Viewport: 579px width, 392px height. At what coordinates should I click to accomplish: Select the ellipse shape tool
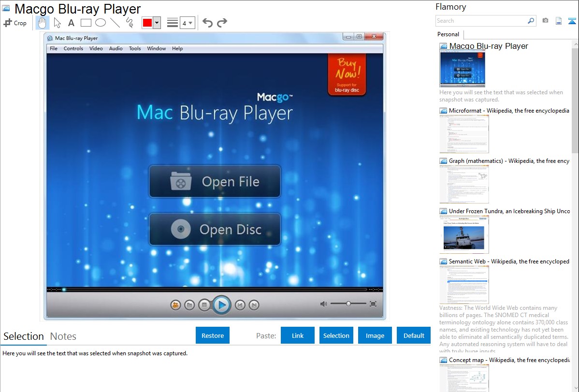click(x=101, y=23)
